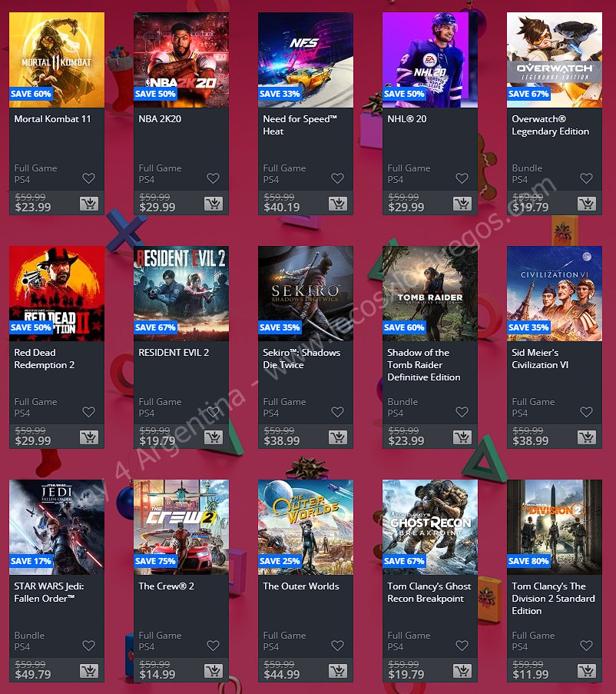Favorite Shadow of the Tomb Raider
Image resolution: width=616 pixels, height=694 pixels.
point(462,412)
